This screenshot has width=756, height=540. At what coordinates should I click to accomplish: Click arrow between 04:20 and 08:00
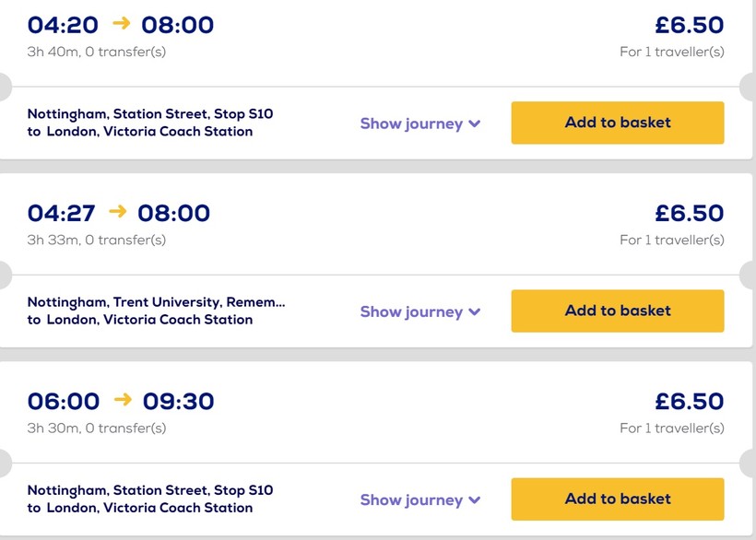pyautogui.click(x=120, y=24)
